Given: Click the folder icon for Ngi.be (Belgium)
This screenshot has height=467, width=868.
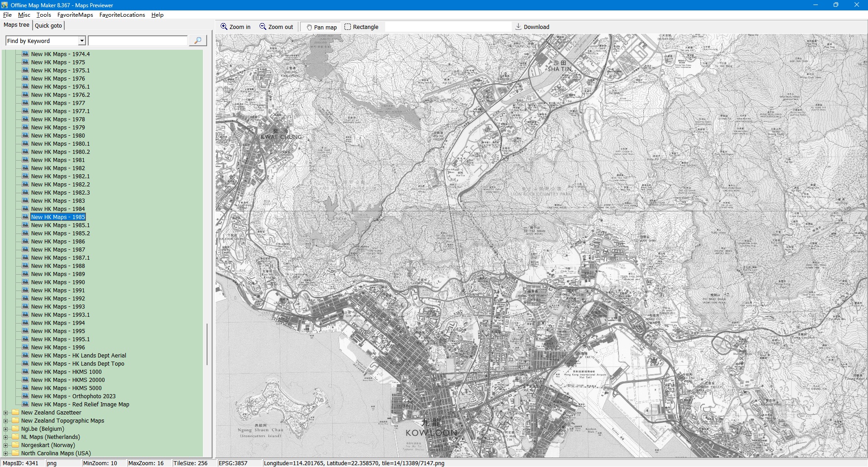Looking at the screenshot, I should pyautogui.click(x=16, y=429).
